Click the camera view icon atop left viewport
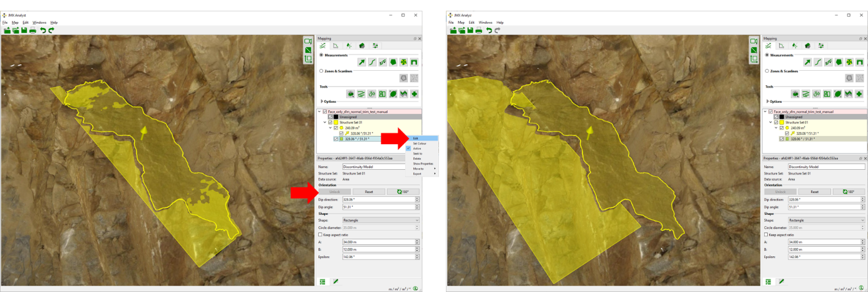 click(x=307, y=41)
